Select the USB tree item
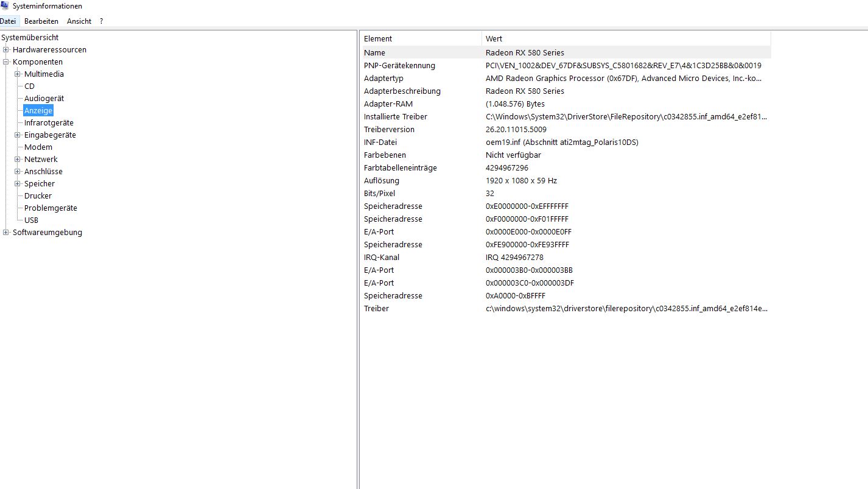Screen dimensions: 868x489 (31, 220)
